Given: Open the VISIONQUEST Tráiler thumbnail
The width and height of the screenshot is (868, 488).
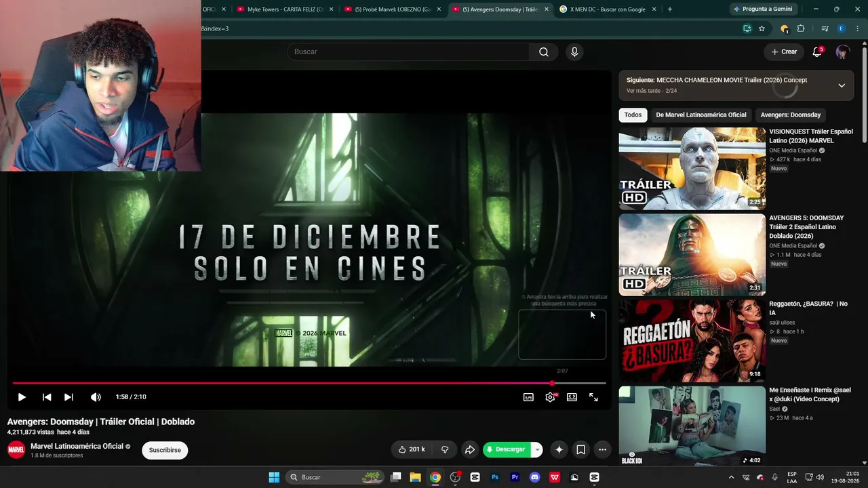Looking at the screenshot, I should pos(692,169).
